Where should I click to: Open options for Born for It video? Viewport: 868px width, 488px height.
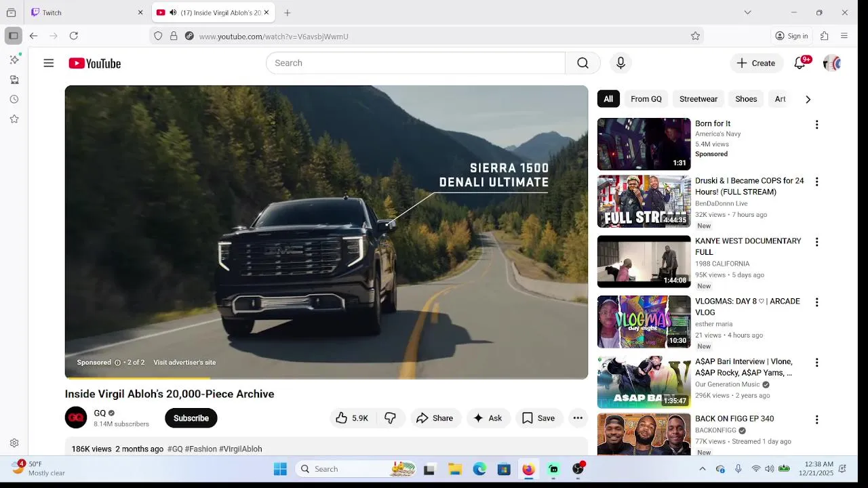(816, 125)
